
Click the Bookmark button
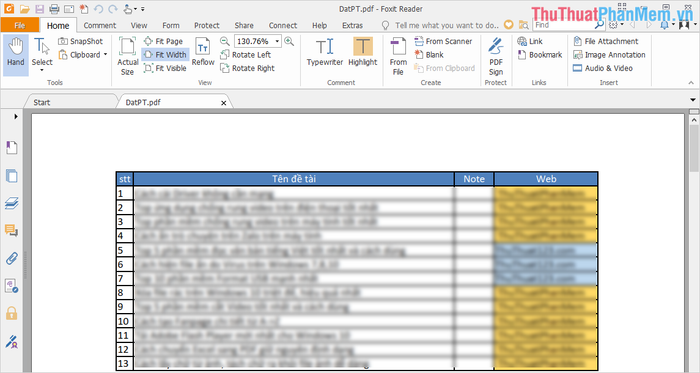coord(540,54)
